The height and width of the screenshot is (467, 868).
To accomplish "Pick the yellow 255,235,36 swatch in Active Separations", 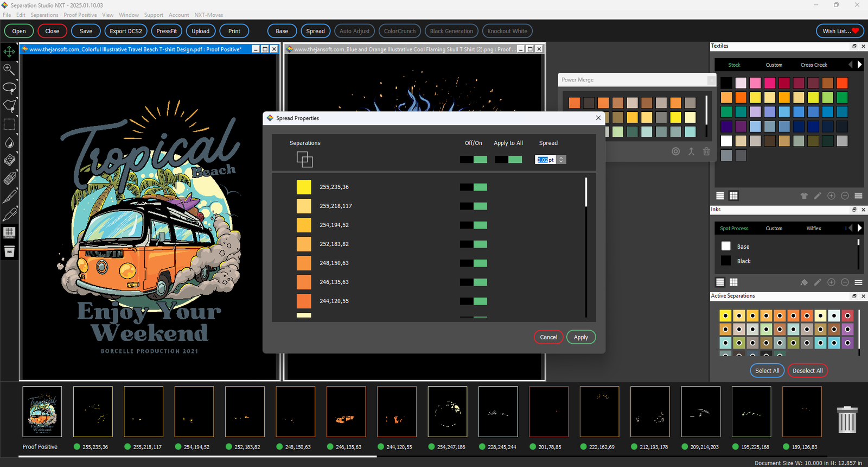I will pos(725,315).
